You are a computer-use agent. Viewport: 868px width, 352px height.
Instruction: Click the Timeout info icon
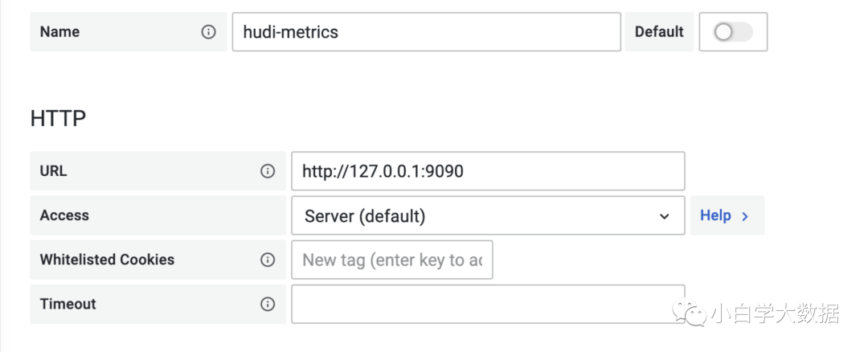[268, 304]
